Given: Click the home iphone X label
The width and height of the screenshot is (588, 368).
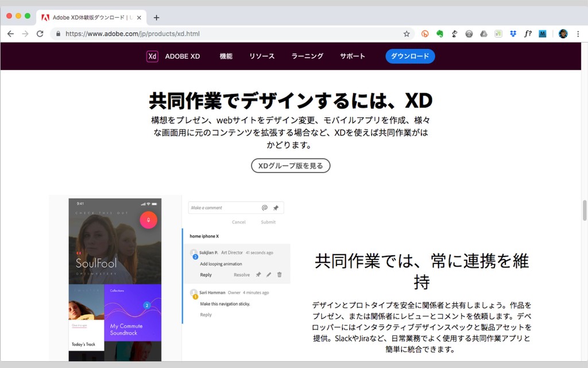Looking at the screenshot, I should [204, 236].
